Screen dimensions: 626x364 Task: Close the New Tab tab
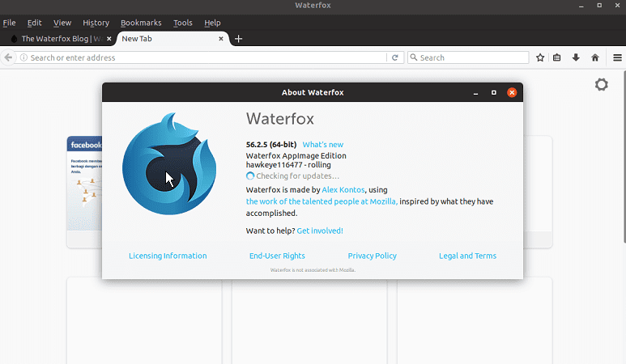[221, 39]
